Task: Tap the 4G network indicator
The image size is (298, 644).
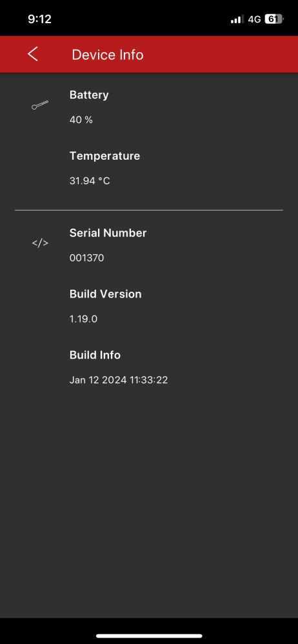Action: pyautogui.click(x=254, y=19)
